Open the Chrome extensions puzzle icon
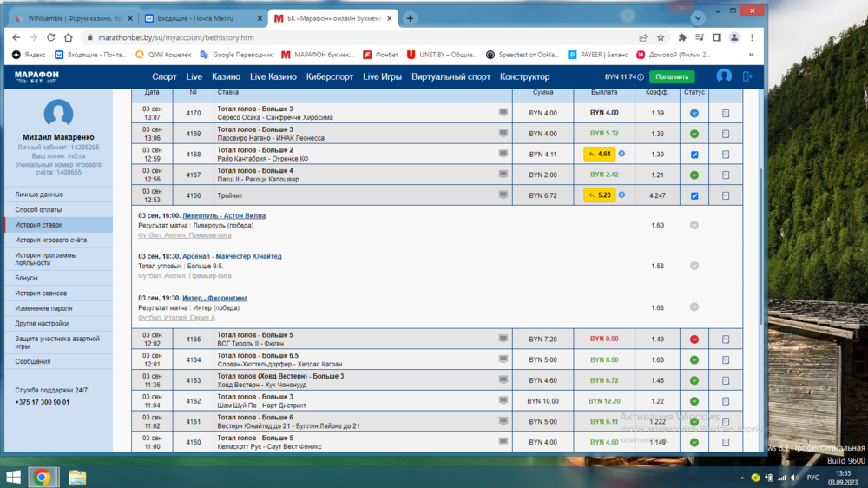Viewport: 868px width, 488px height. pos(682,37)
